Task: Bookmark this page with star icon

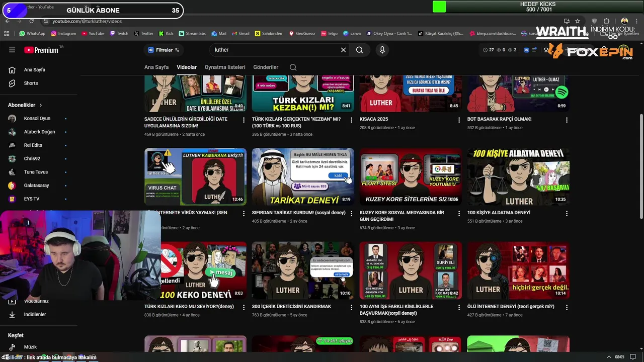Action: pyautogui.click(x=578, y=21)
